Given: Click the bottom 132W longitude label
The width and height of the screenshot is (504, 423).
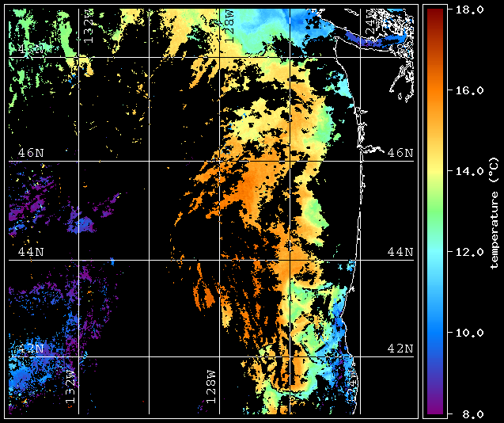Looking at the screenshot, I should click(x=70, y=387).
